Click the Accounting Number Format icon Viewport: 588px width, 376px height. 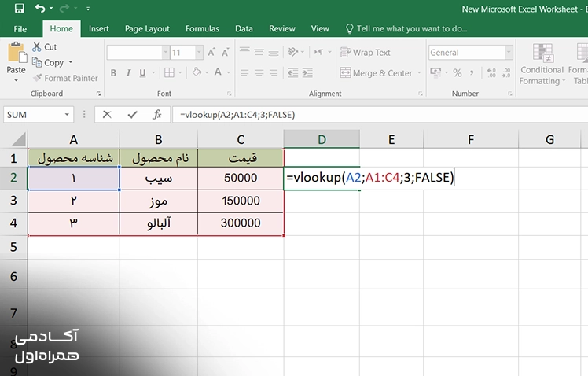tap(435, 72)
